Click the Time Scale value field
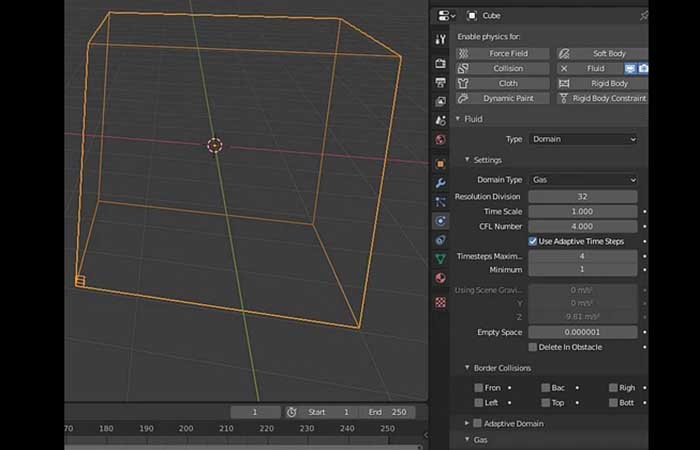Image resolution: width=700 pixels, height=450 pixels. (x=583, y=212)
